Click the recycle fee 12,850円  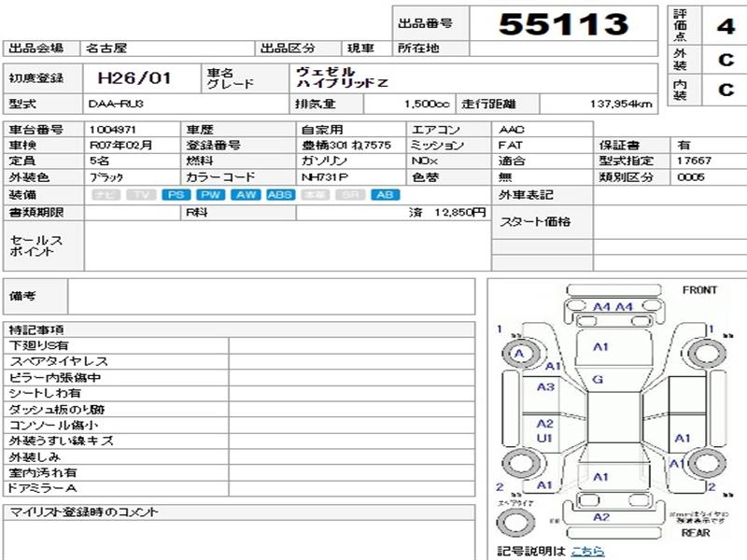459,213
